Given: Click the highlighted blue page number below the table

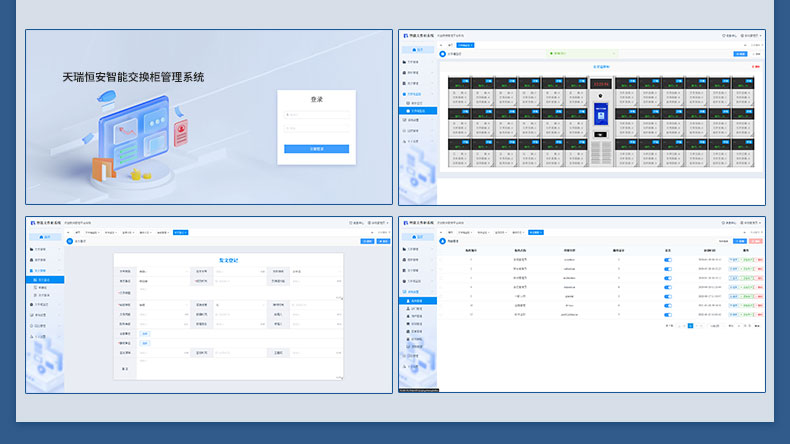Looking at the screenshot, I should tap(689, 326).
